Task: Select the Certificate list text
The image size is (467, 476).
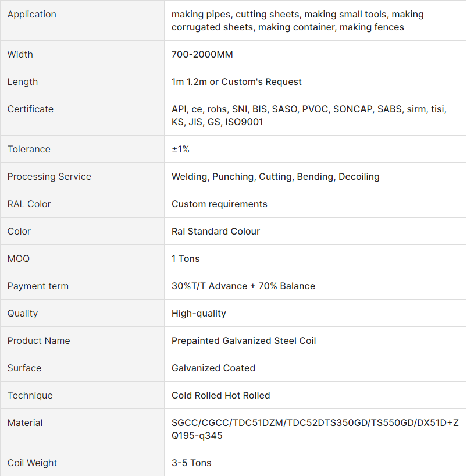Action: point(309,115)
